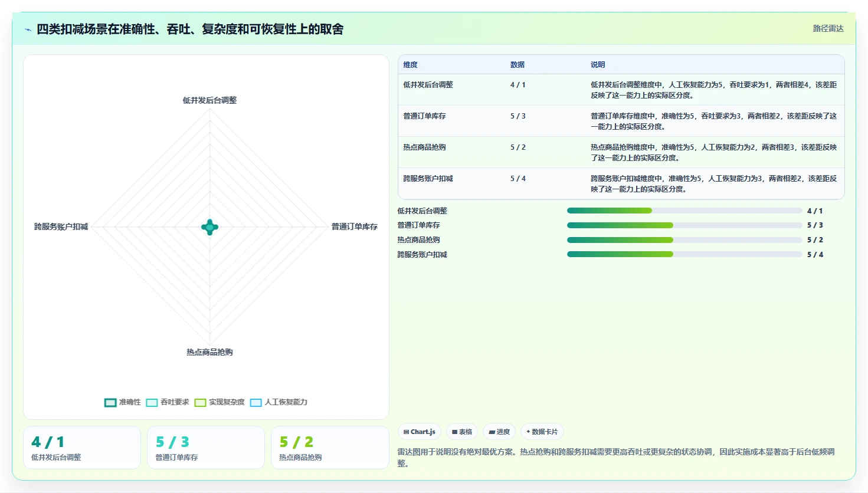Click radar axis label 跨服务账户扣减
This screenshot has height=493, width=868.
[61, 226]
